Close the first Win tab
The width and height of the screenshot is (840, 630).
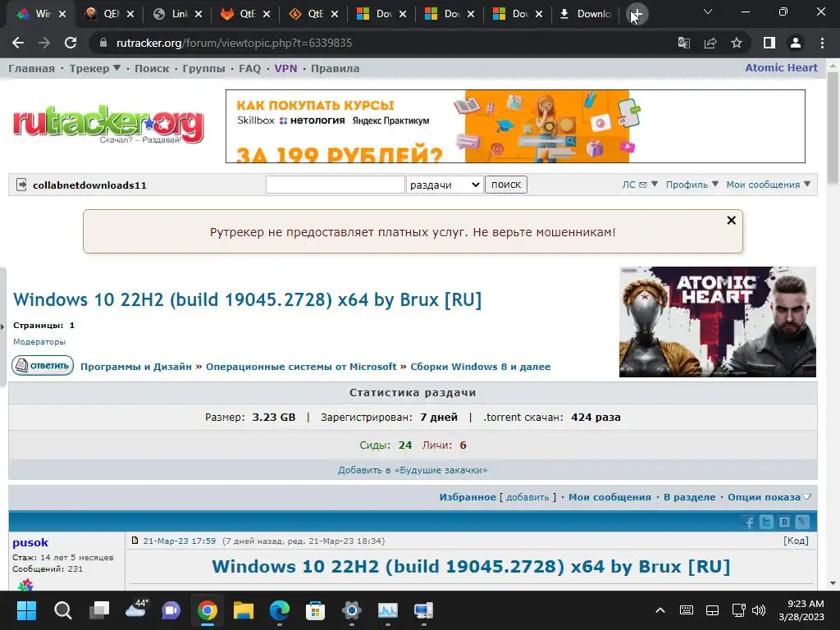(x=62, y=14)
